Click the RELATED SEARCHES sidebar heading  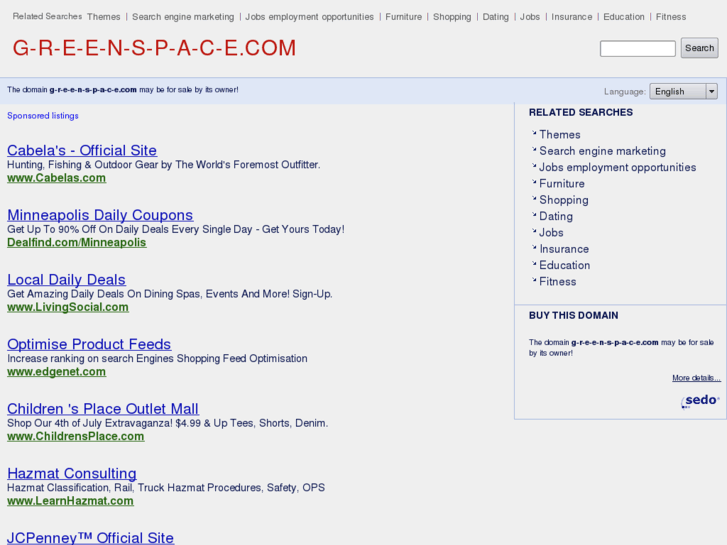[x=580, y=112]
